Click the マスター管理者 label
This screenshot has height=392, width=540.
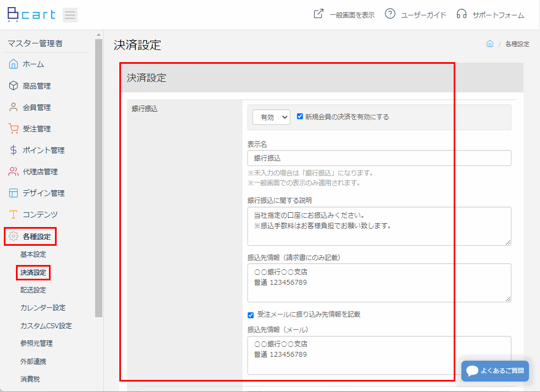coord(35,43)
